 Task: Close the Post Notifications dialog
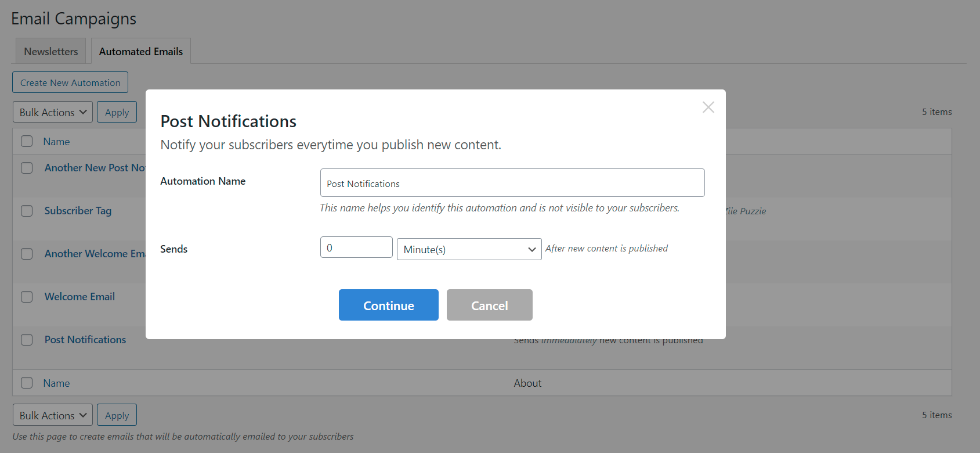click(708, 107)
